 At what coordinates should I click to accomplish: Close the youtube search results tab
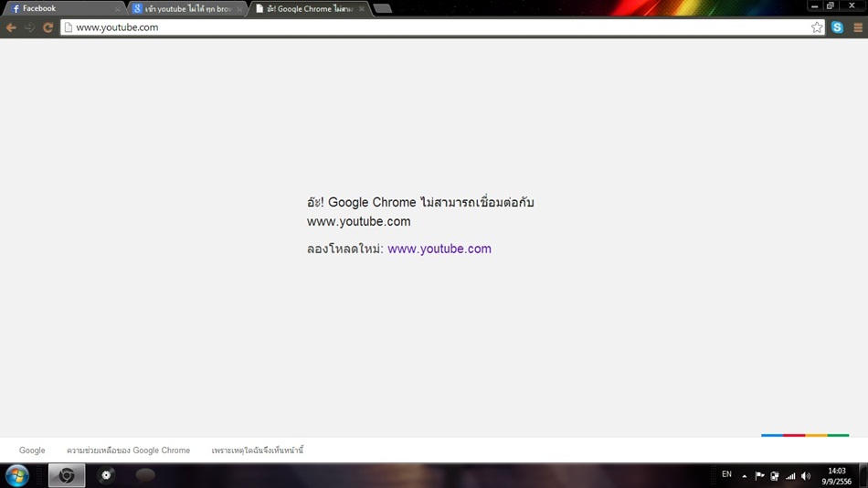click(239, 9)
